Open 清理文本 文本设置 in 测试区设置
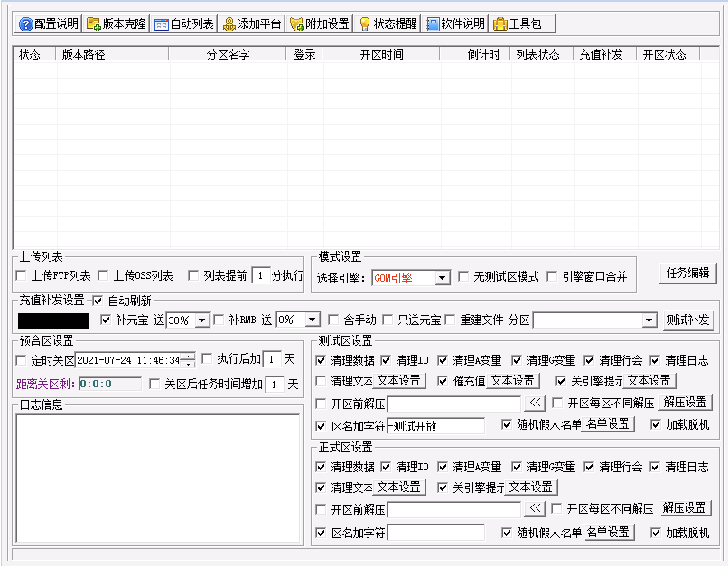 (399, 381)
